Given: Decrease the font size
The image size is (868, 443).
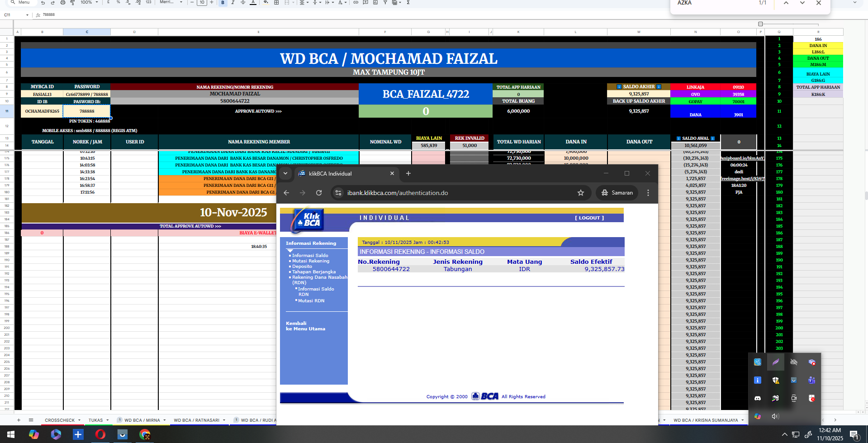Looking at the screenshot, I should (x=192, y=3).
